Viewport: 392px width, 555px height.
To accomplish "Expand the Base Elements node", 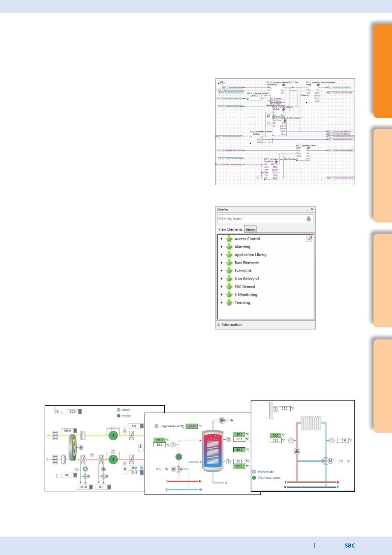I will point(221,263).
